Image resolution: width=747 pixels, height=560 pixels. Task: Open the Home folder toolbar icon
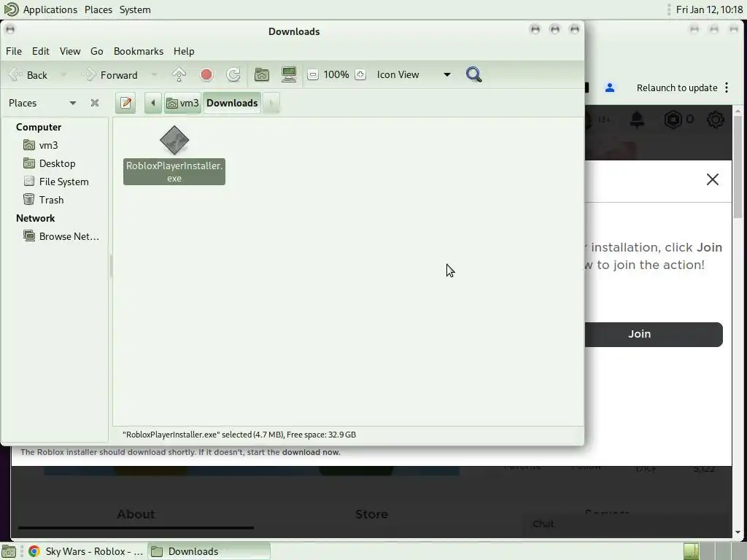coord(262,75)
